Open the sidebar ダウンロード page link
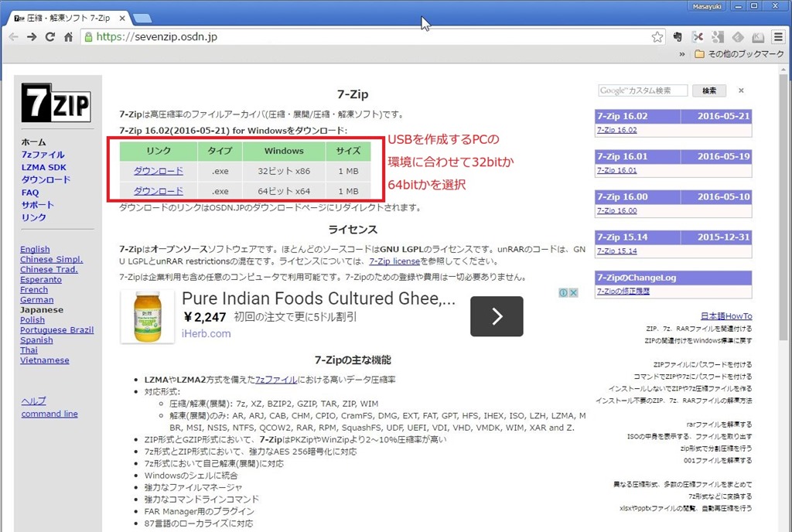792x532 pixels. coord(46,179)
